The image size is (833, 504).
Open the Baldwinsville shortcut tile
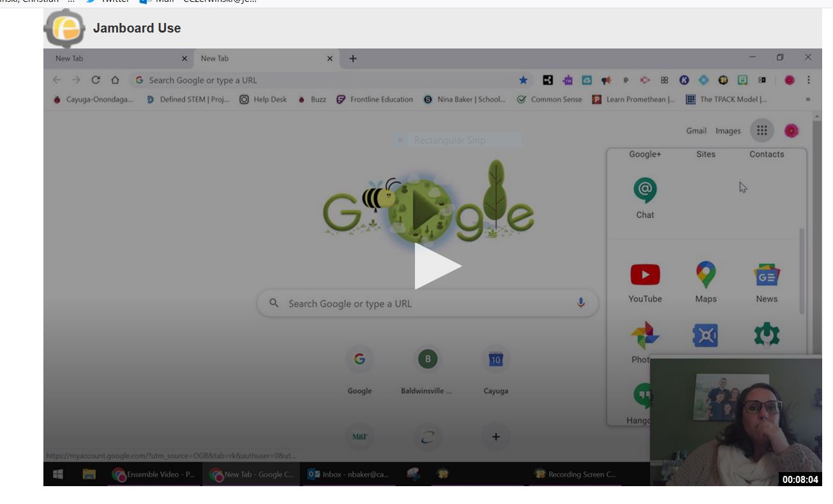pos(427,370)
